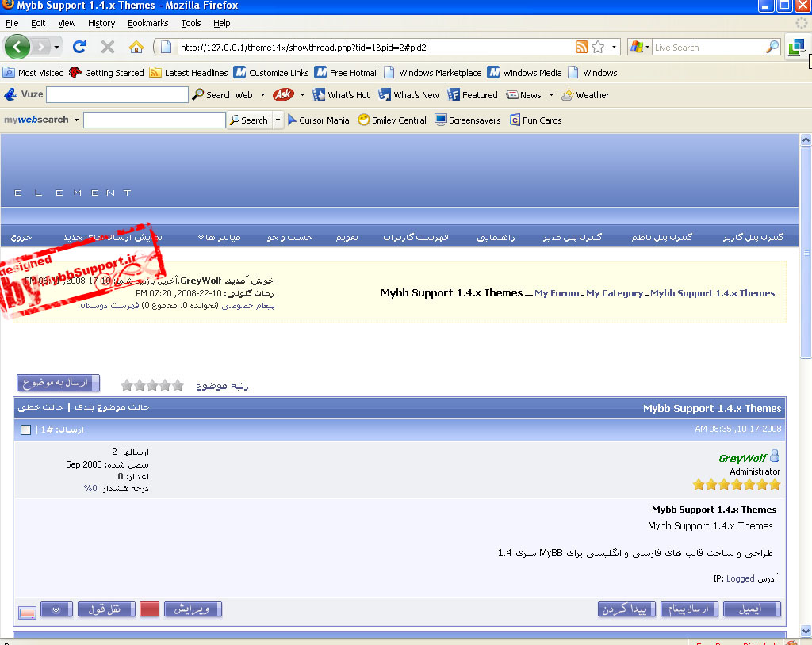Open the mywebsearch logo dropdown
The height and width of the screenshot is (645, 812).
76,120
